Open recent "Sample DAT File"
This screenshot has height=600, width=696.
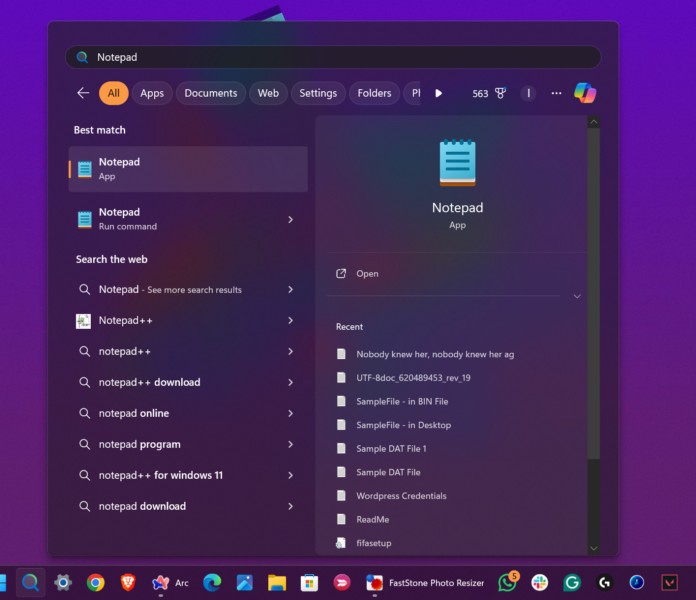388,472
